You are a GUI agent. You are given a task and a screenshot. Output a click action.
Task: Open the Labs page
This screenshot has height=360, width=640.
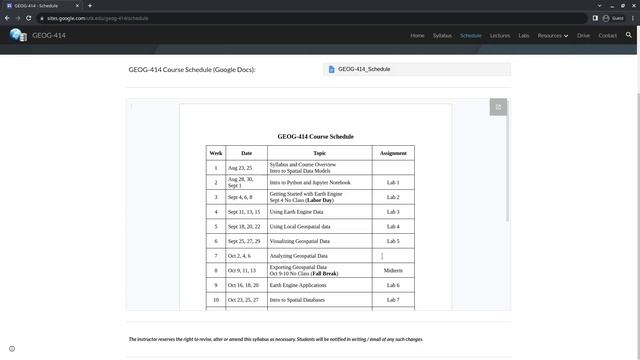524,36
